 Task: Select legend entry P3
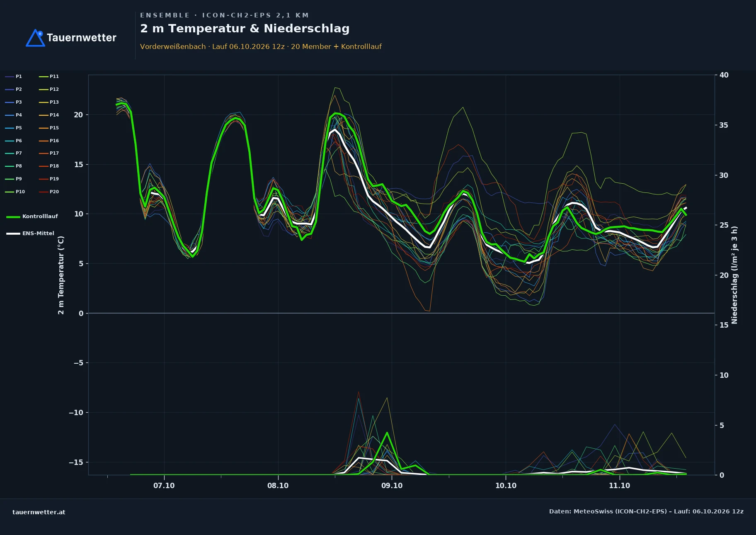[x=14, y=102]
